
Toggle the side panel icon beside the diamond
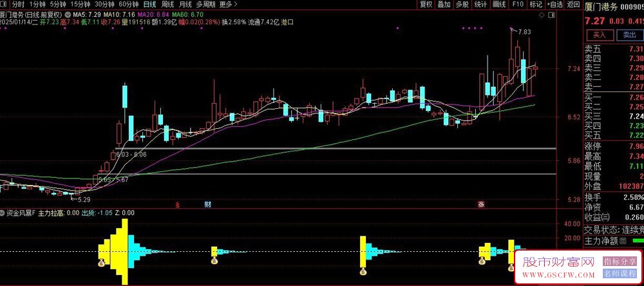click(x=551, y=15)
